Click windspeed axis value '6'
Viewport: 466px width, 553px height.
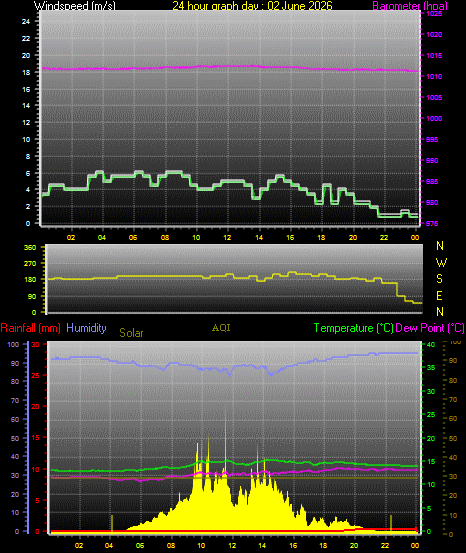28,173
